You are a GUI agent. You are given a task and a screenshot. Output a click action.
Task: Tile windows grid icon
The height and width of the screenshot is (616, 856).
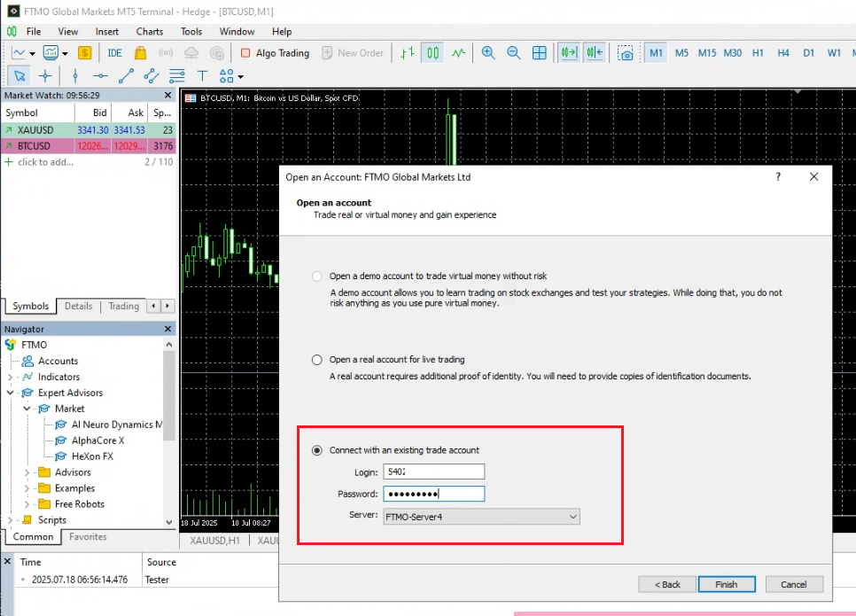[x=540, y=53]
